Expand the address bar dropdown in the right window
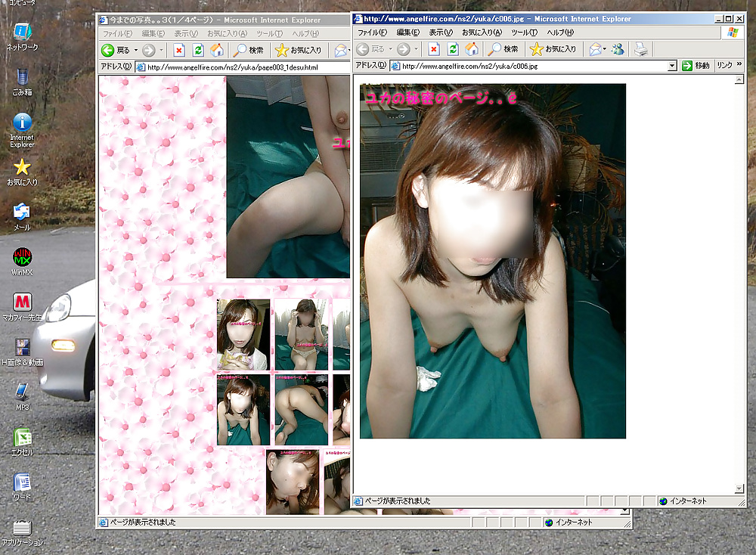This screenshot has width=756, height=555. pos(672,66)
